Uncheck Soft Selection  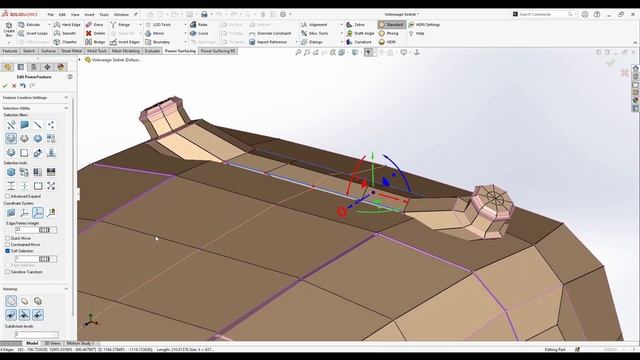click(x=7, y=251)
